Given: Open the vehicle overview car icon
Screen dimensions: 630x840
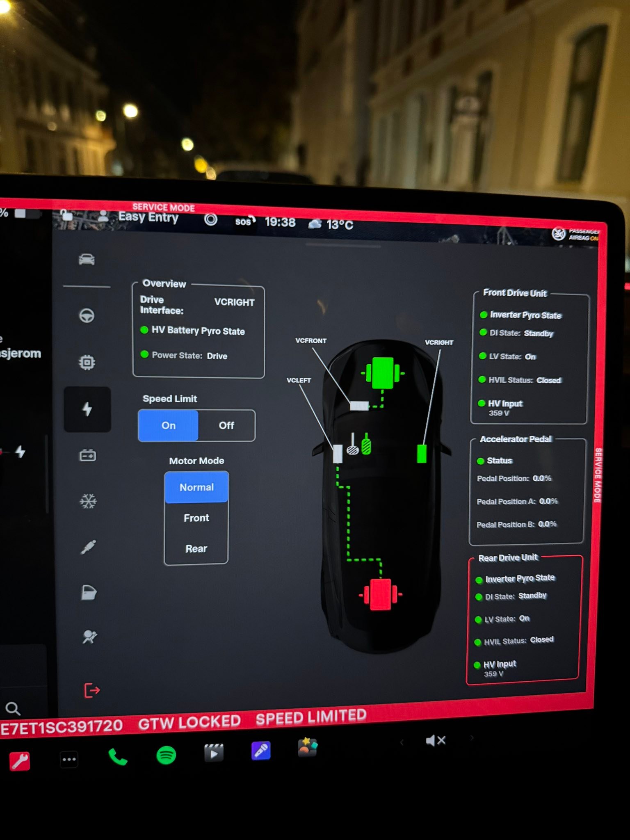Looking at the screenshot, I should point(87,260).
